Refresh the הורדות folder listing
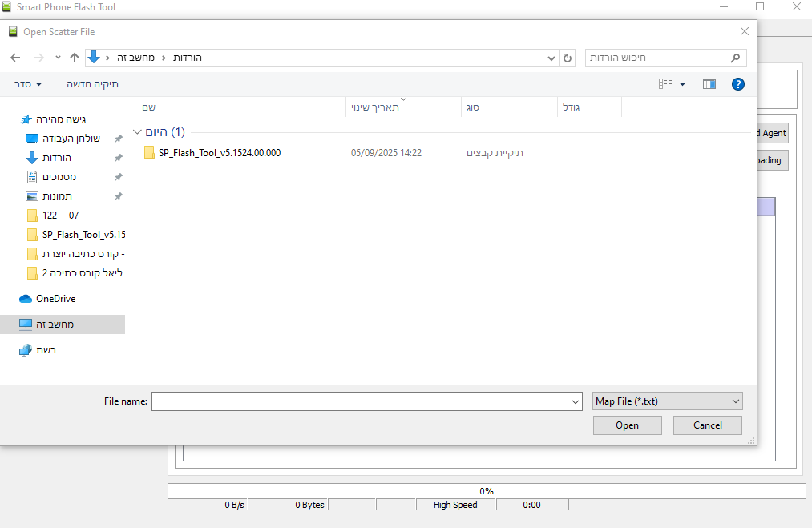Image resolution: width=812 pixels, height=528 pixels. coord(568,58)
